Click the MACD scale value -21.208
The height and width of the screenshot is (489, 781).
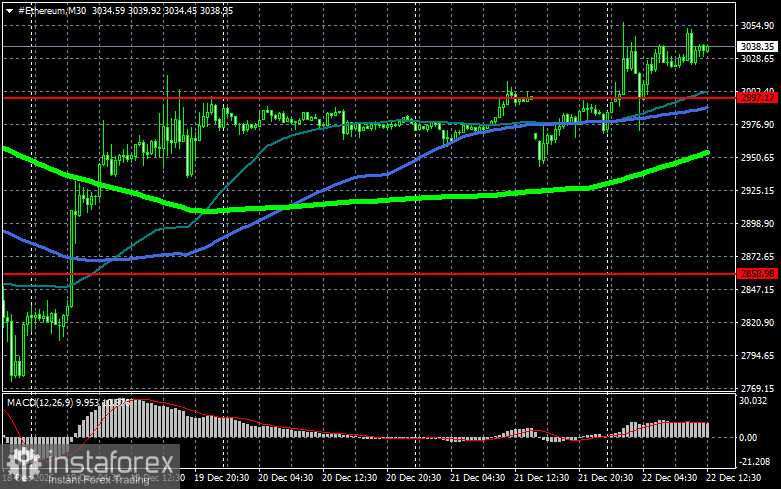point(755,462)
